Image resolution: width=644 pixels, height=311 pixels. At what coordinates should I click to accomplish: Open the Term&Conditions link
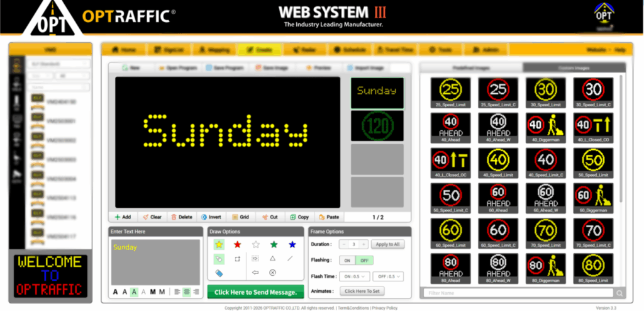[x=352, y=308]
